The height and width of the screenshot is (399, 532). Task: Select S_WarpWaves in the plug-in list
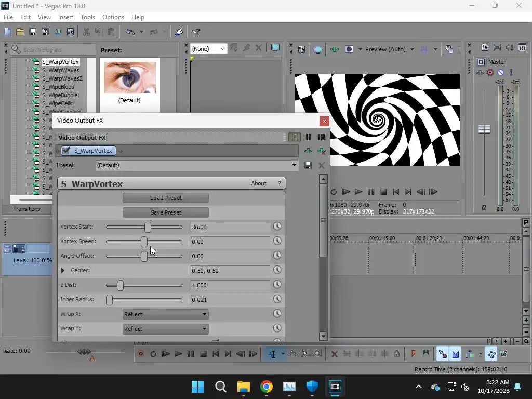tap(60, 70)
